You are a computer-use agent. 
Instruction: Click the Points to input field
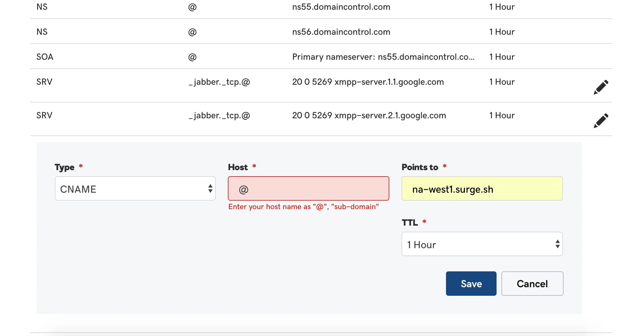(x=482, y=189)
